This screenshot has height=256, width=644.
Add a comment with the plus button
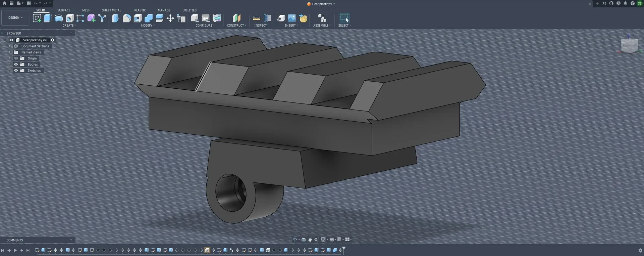(x=71, y=240)
